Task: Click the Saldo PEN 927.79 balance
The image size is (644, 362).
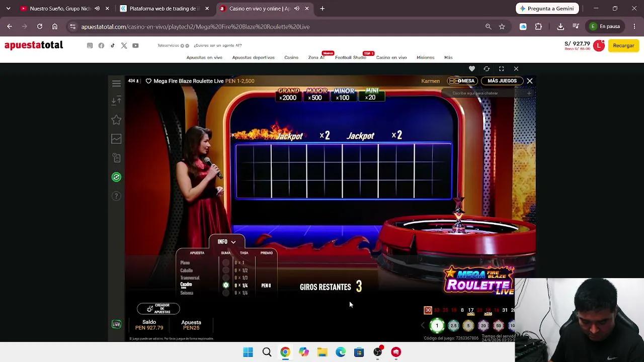Action: point(149,325)
